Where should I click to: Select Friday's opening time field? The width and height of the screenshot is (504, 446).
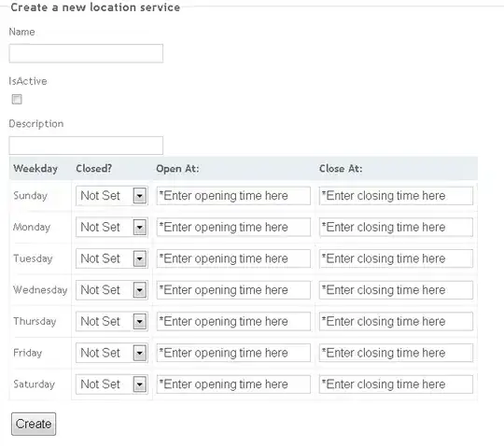click(x=233, y=353)
